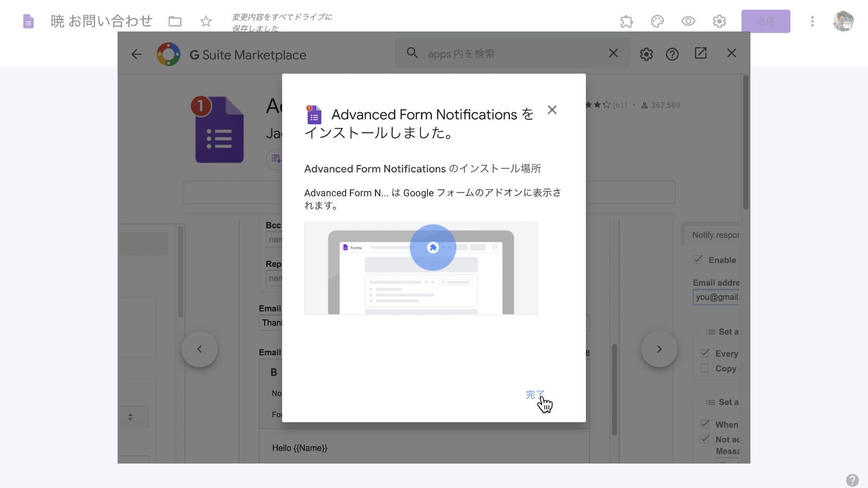Click the Advanced Form Notifications app icon
Viewport: 868px width, 488px height.
point(218,129)
